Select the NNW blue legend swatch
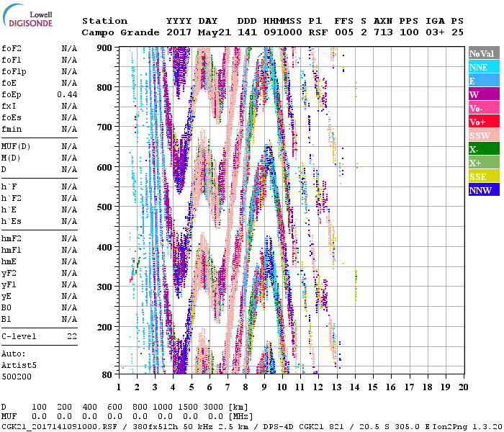Viewport: 504px width, 432px height. tap(482, 190)
